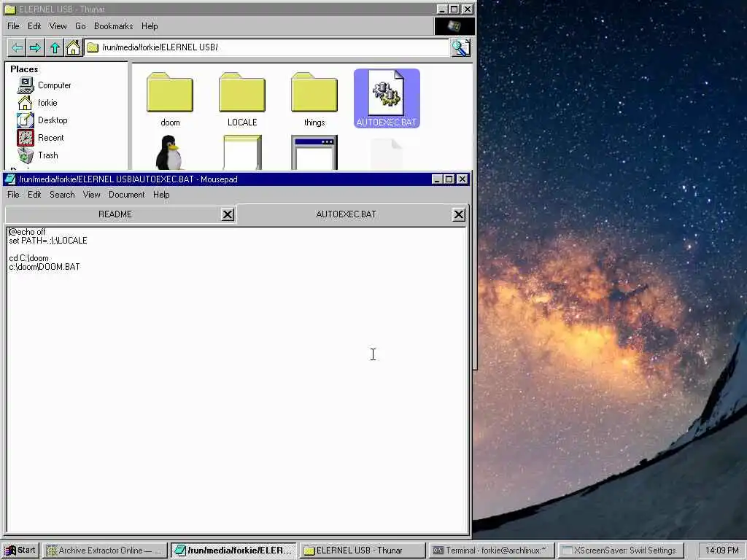Open Thunar Edit menu
This screenshot has width=747, height=560.
point(34,26)
